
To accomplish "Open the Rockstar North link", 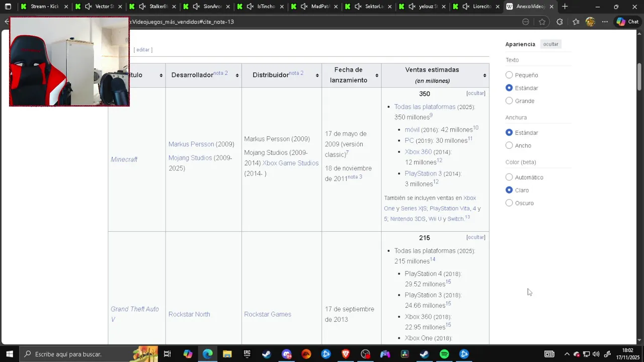I will (189, 314).
